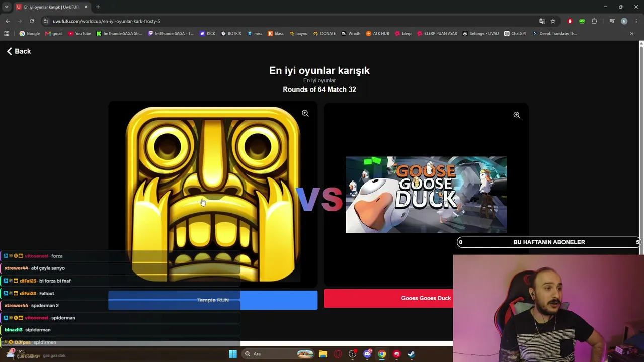Bookmark this page with the star icon
The height and width of the screenshot is (362, 644).
(553, 21)
